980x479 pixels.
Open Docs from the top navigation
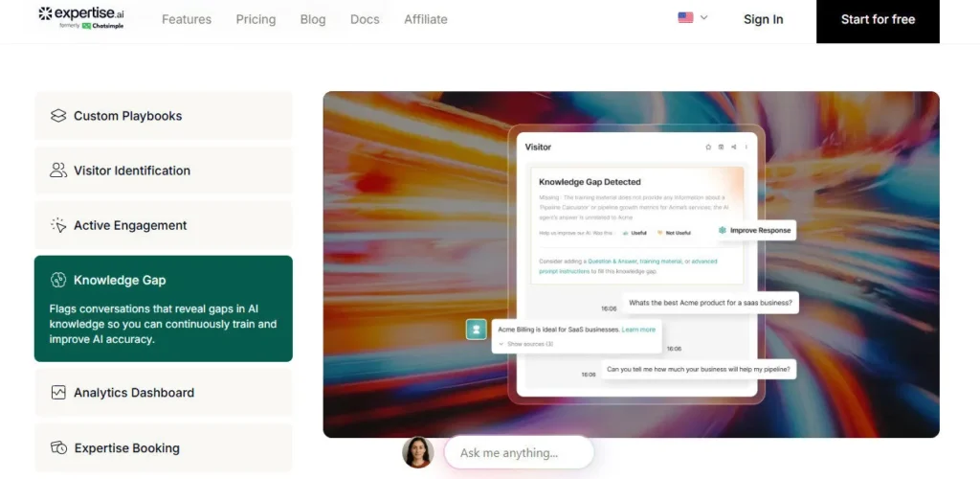tap(365, 19)
